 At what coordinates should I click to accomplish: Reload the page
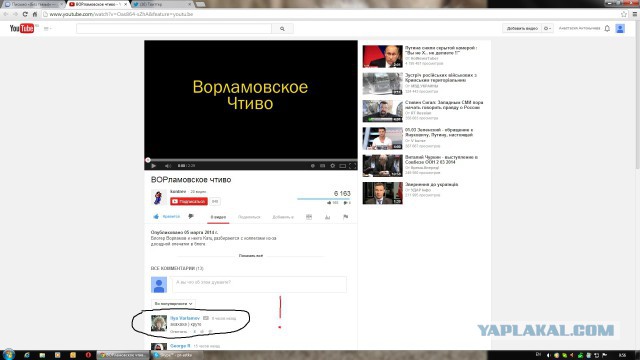pos(25,14)
